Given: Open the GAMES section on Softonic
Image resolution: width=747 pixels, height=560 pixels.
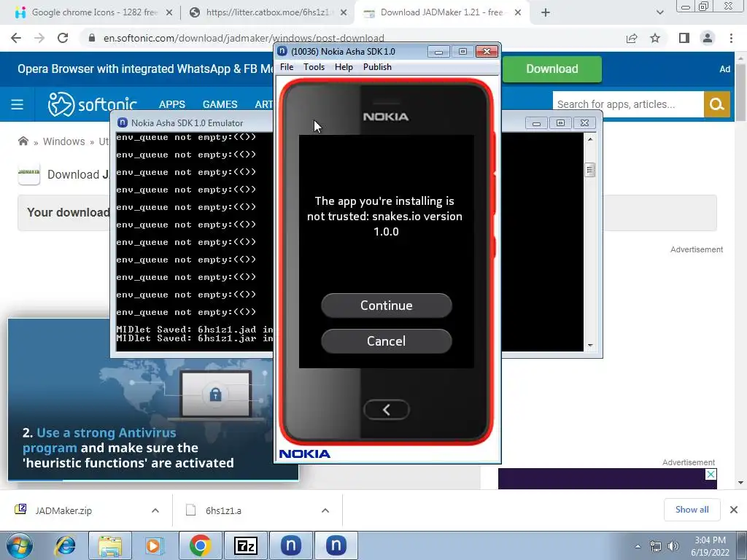Looking at the screenshot, I should (x=220, y=104).
